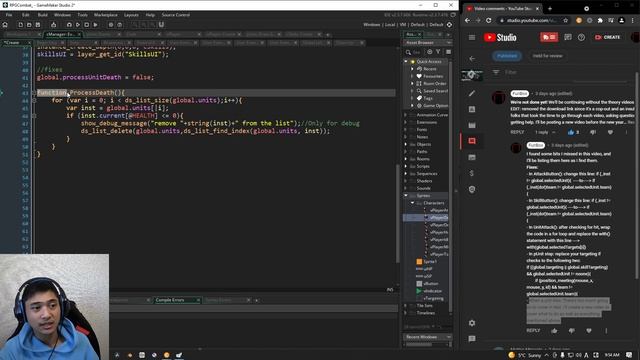Switch to the Compile Errors tab

(170, 300)
